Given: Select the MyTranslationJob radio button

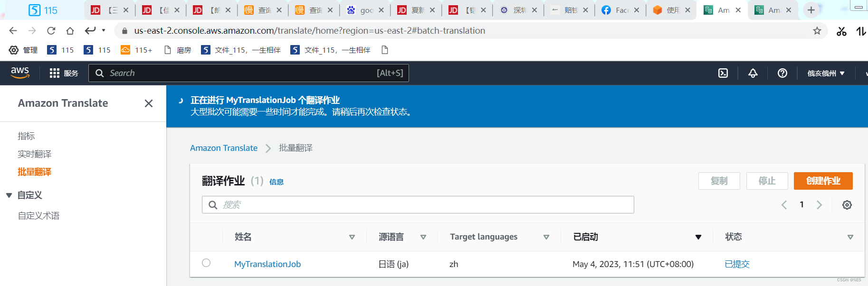Looking at the screenshot, I should point(206,263).
